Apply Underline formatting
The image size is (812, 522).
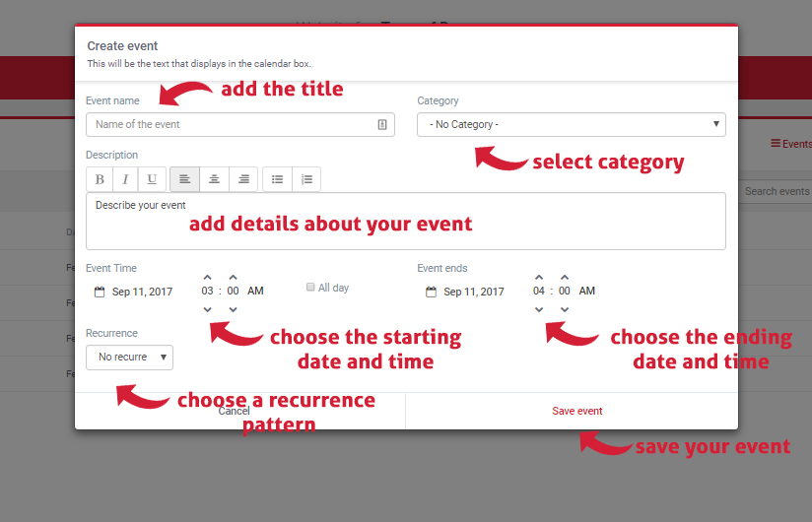pos(152,179)
